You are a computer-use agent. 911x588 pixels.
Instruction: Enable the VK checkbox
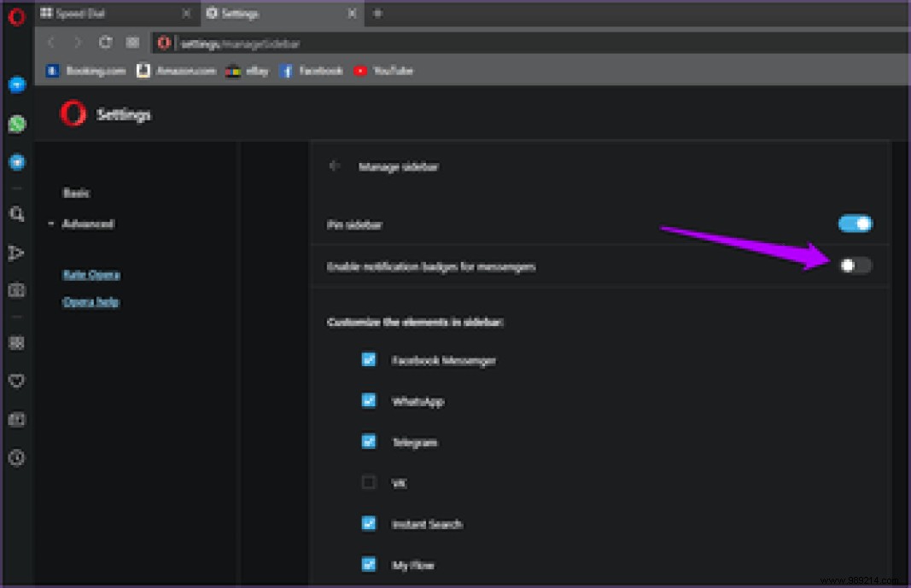pos(368,482)
